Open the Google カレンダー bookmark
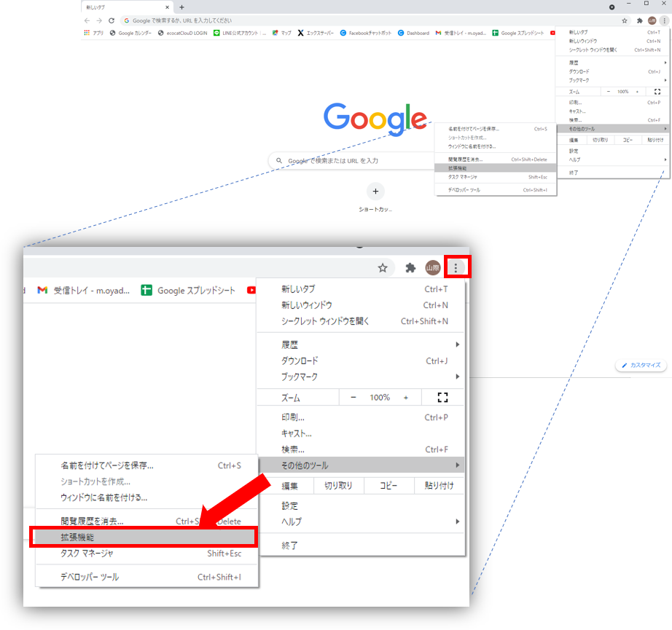The image size is (672, 630). point(130,33)
